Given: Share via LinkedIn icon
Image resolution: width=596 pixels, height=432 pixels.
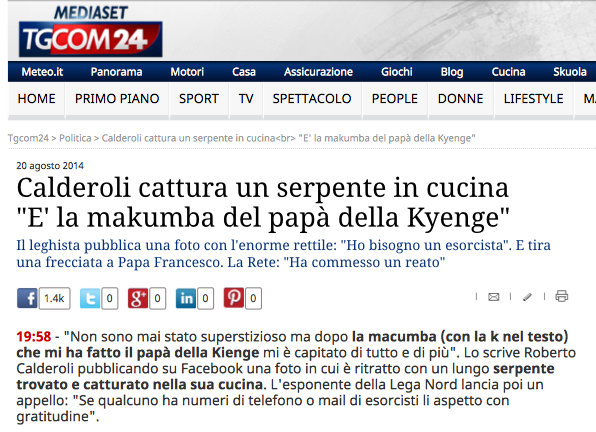Looking at the screenshot, I should [185, 298].
